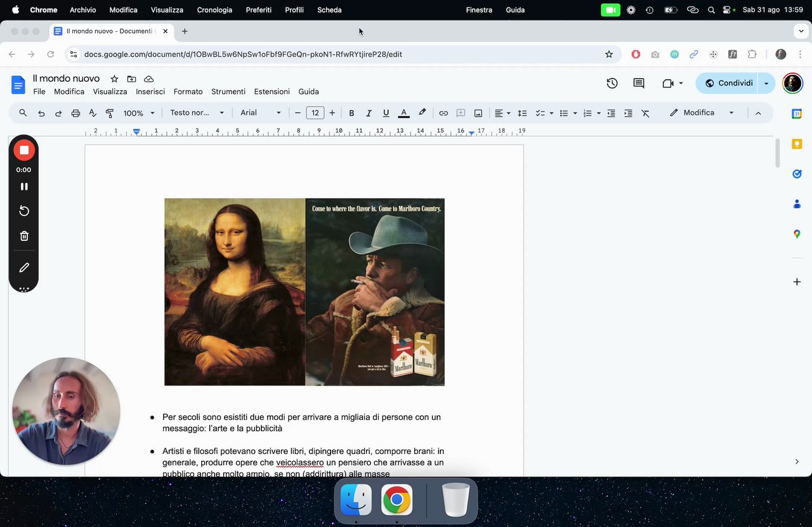Open version history clock icon
Screen dimensions: 812x527
click(612, 83)
